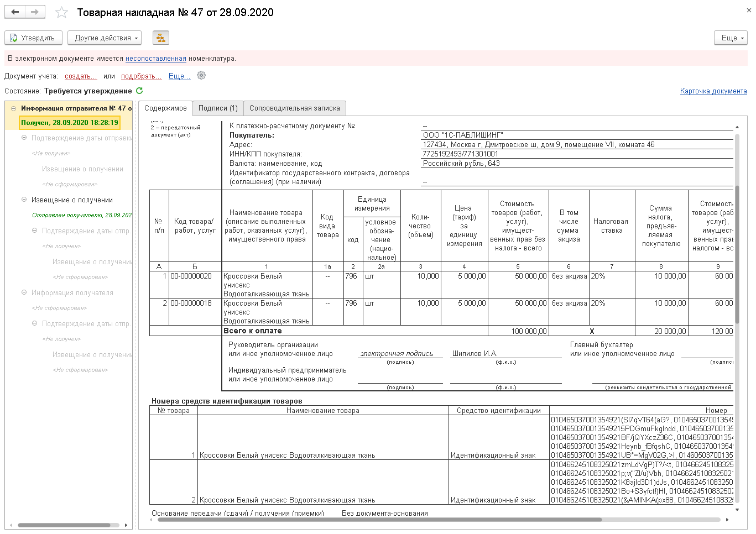Collapse the Подтверждение даты отправки node
756x534 pixels.
24,138
